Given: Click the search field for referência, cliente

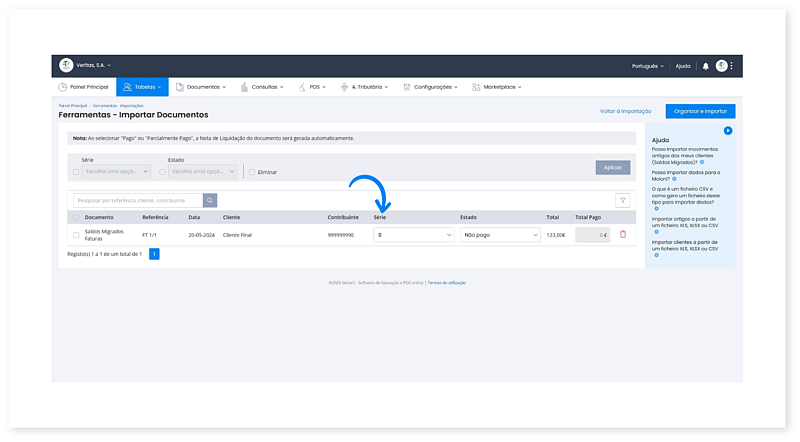Looking at the screenshot, I should point(138,200).
